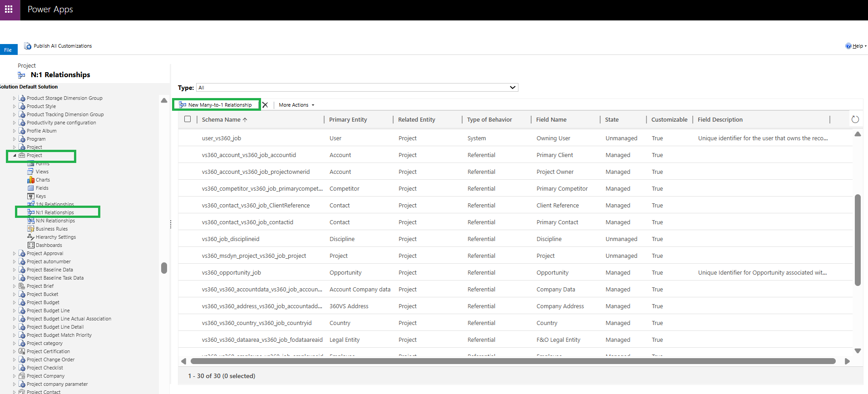The image size is (868, 394).
Task: Click the refresh grid icon
Action: [x=855, y=119]
